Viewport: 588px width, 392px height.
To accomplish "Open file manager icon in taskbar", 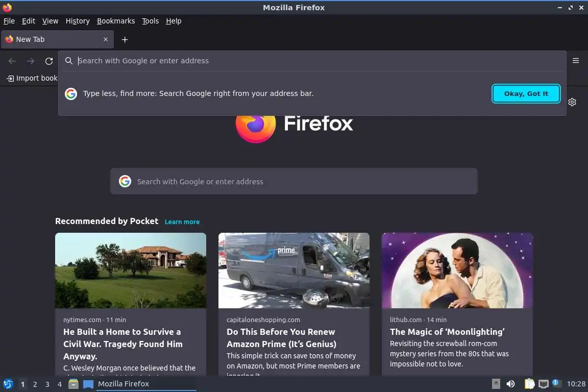I will [x=73, y=384].
